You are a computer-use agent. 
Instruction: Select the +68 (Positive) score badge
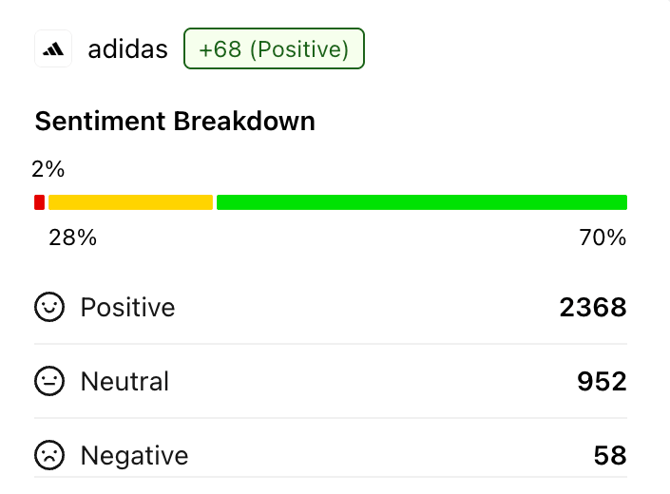click(x=274, y=49)
